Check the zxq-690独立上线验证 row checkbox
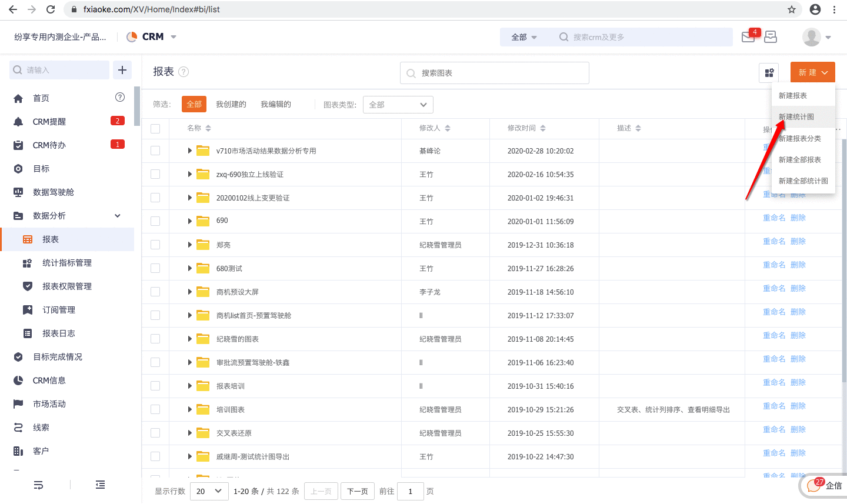847x504 pixels. (x=155, y=174)
